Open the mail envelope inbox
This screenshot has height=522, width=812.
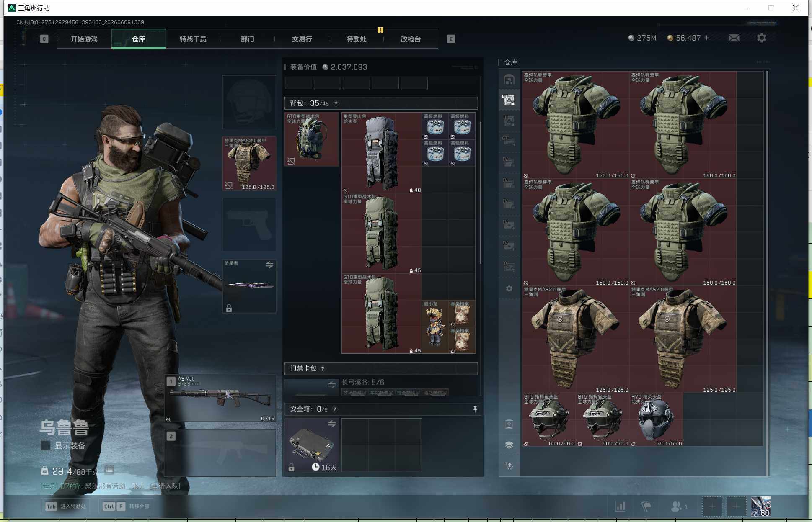[734, 38]
